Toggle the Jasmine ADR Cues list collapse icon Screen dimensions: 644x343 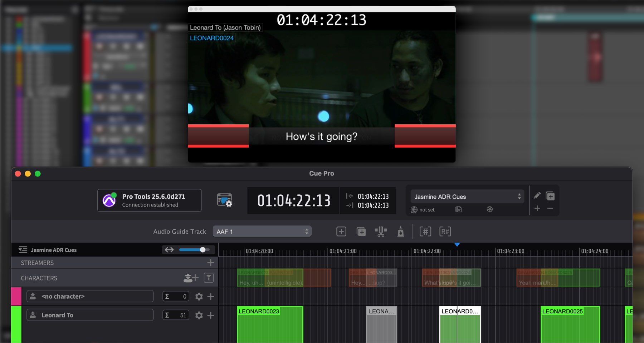click(x=23, y=250)
